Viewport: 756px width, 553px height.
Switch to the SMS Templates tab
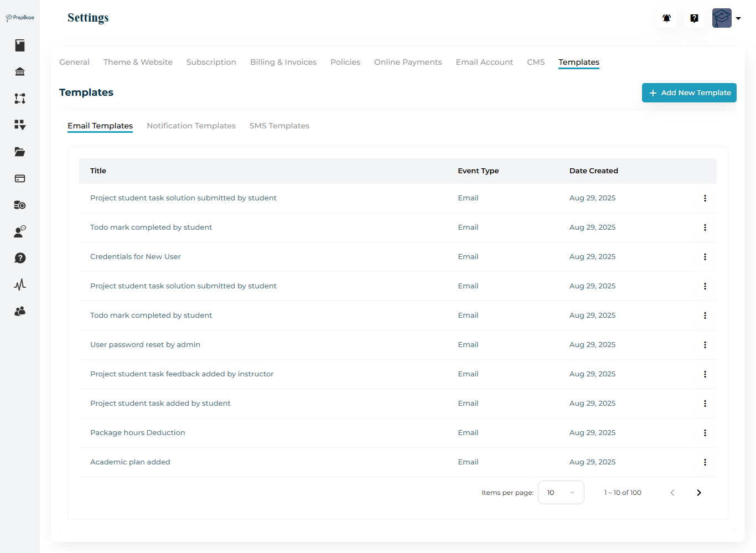tap(279, 126)
